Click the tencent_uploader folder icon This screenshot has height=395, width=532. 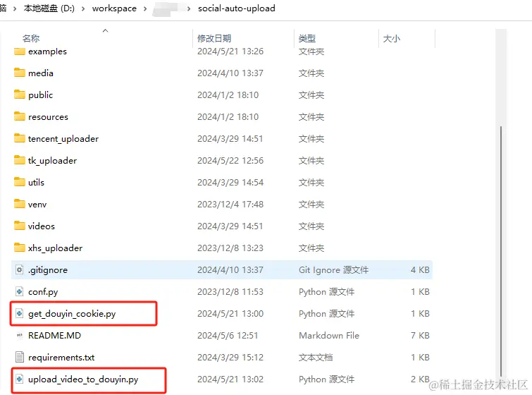click(19, 138)
